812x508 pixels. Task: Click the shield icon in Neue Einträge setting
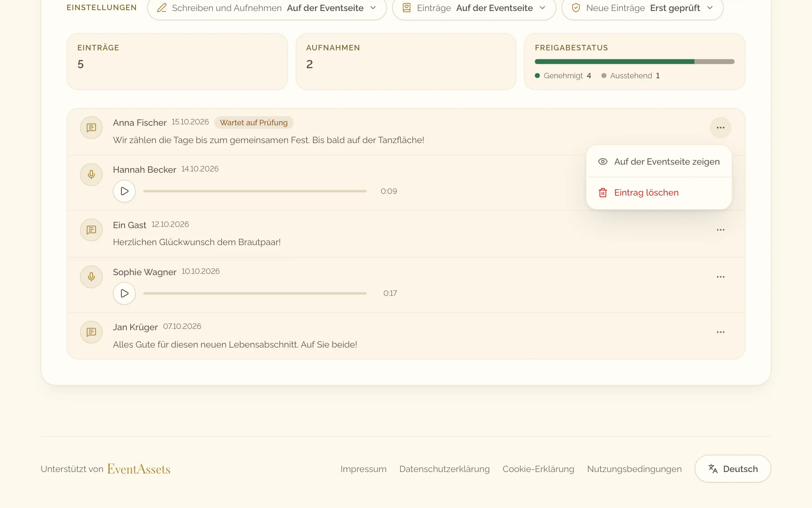576,8
